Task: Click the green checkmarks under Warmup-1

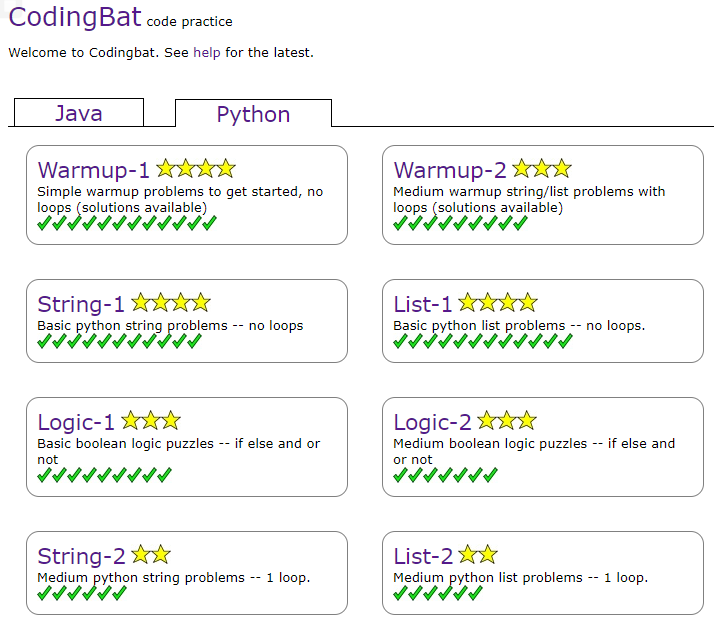Action: click(127, 223)
